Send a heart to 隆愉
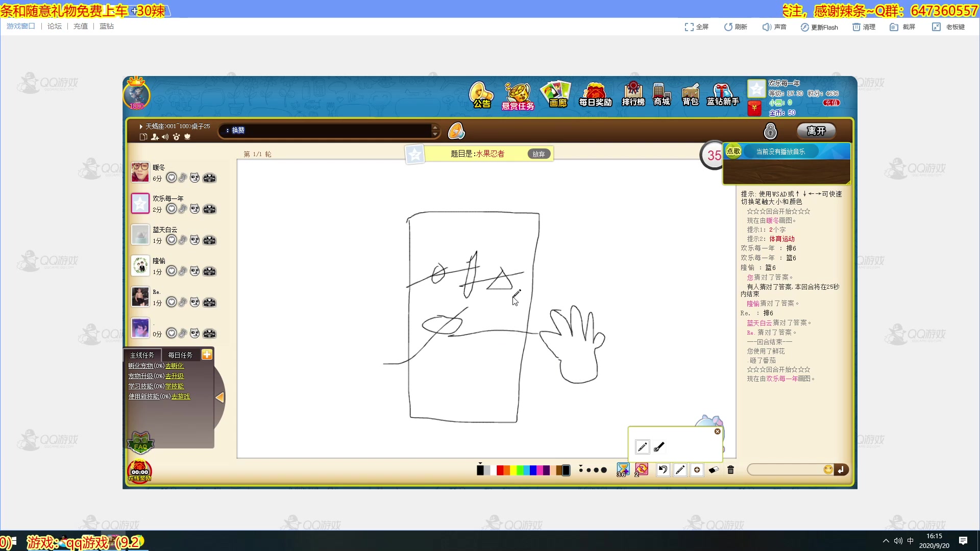The image size is (980, 551). [171, 271]
